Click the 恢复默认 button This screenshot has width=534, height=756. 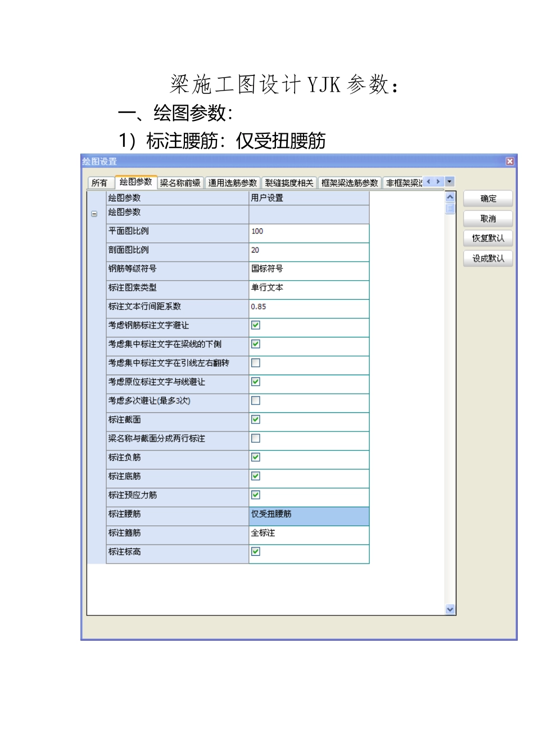point(488,238)
